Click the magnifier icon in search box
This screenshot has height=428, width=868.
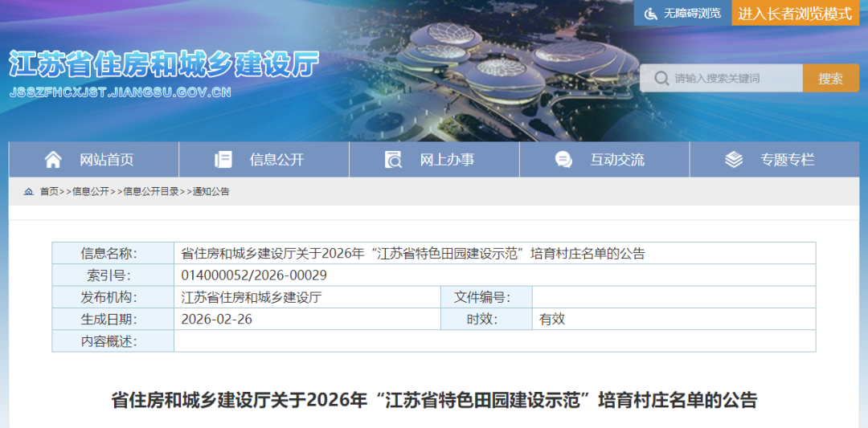point(661,79)
